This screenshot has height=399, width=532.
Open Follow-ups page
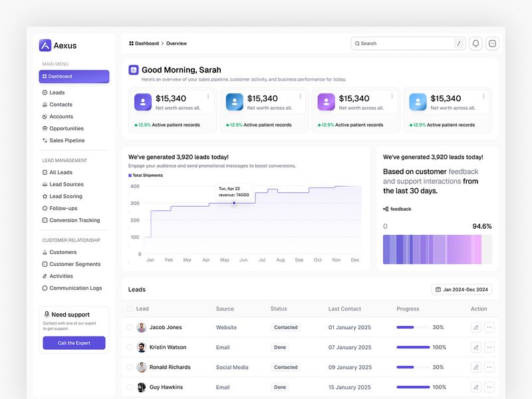coord(60,208)
